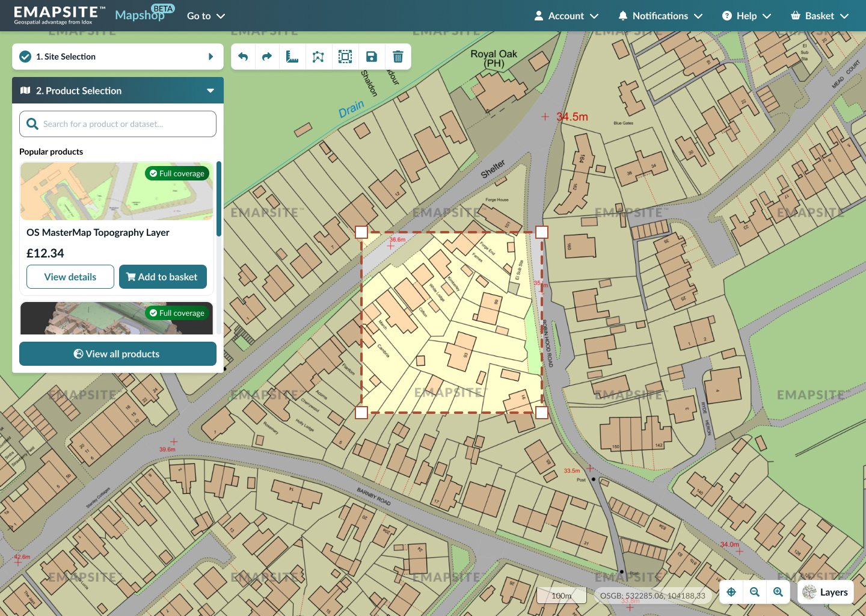The height and width of the screenshot is (616, 866).
Task: Click the redo arrow in the map toolbar
Action: point(267,57)
